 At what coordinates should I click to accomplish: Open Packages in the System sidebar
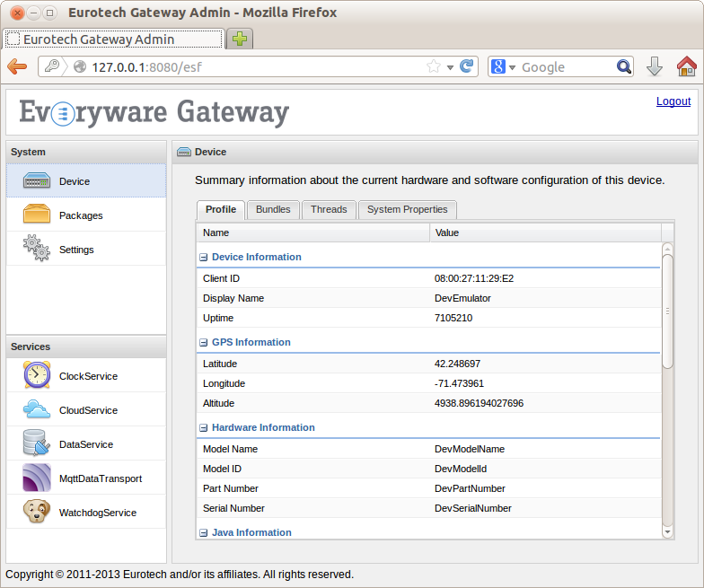click(86, 215)
